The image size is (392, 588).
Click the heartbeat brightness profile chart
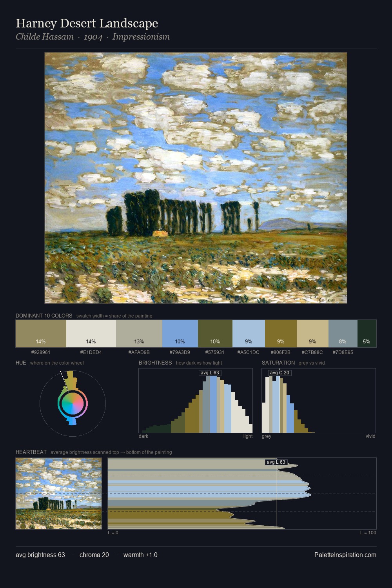pos(242,494)
